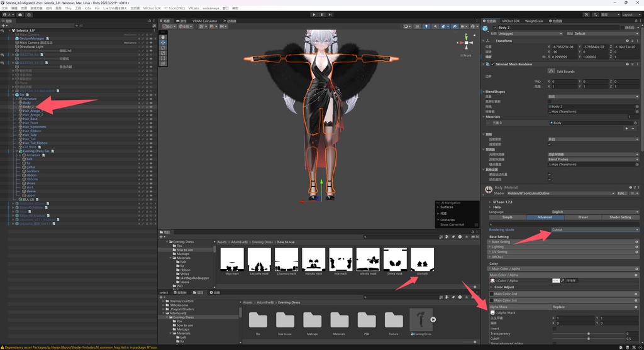Click the Alpha Mask texture slot
The image size is (644, 350).
tap(492, 313)
